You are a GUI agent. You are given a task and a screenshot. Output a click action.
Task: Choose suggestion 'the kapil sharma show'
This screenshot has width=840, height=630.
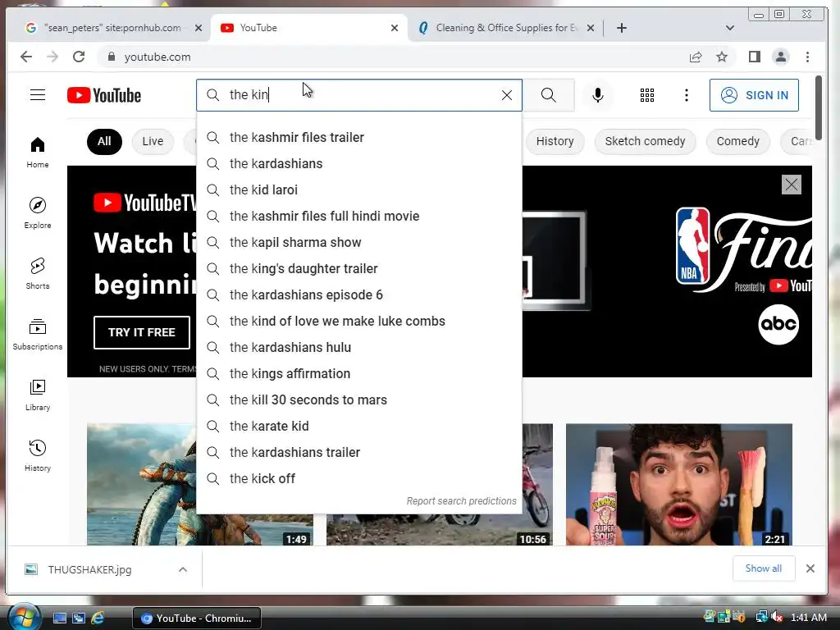point(359,243)
